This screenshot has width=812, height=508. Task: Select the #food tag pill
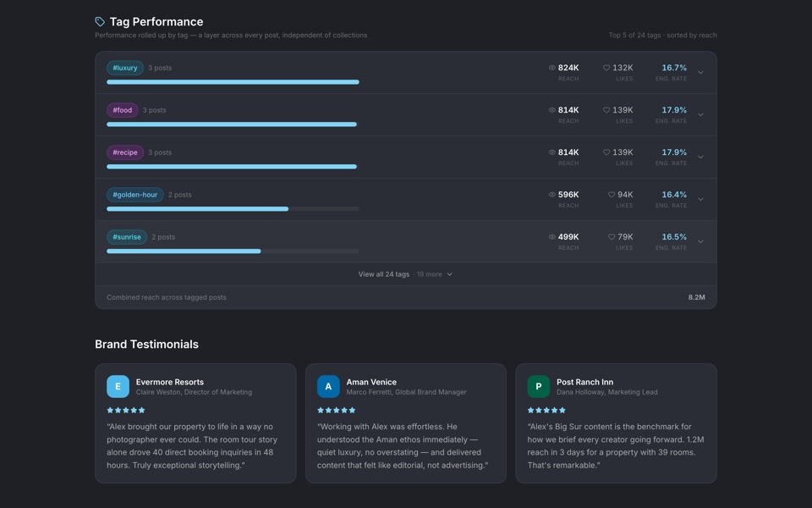pos(122,110)
